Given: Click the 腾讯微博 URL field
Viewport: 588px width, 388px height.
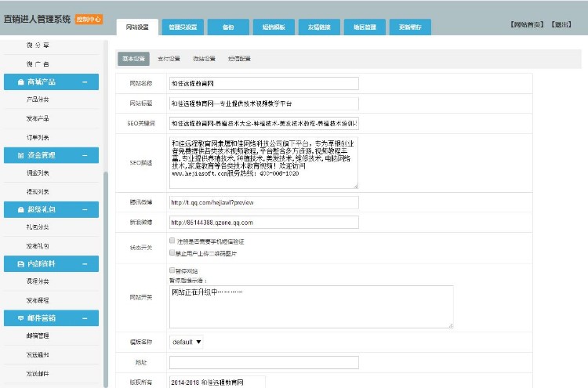Looking at the screenshot, I should (x=264, y=202).
